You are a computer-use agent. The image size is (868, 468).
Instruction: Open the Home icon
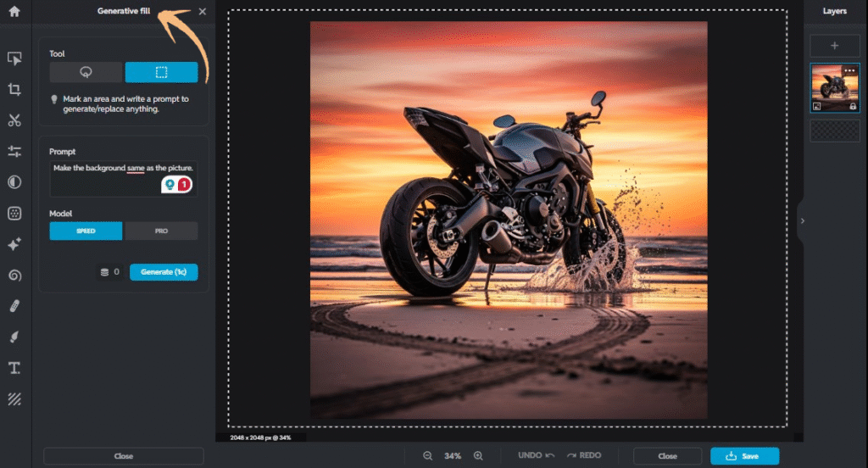tap(14, 11)
